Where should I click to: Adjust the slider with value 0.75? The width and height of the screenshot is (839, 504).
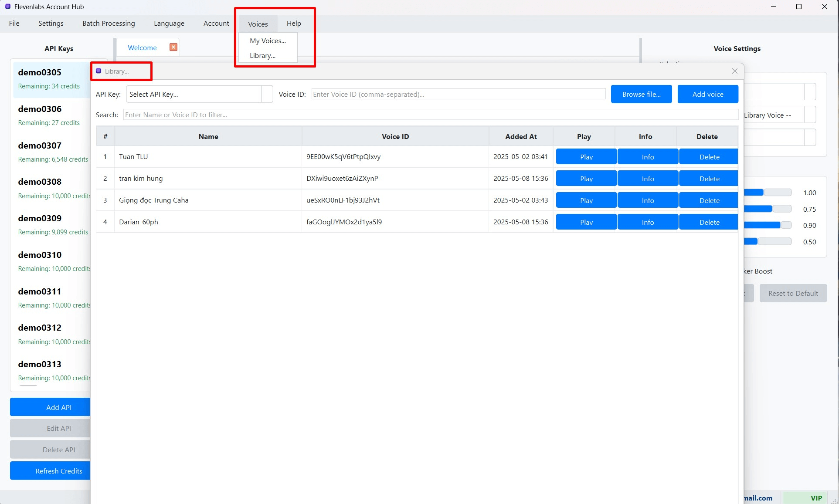(768, 209)
